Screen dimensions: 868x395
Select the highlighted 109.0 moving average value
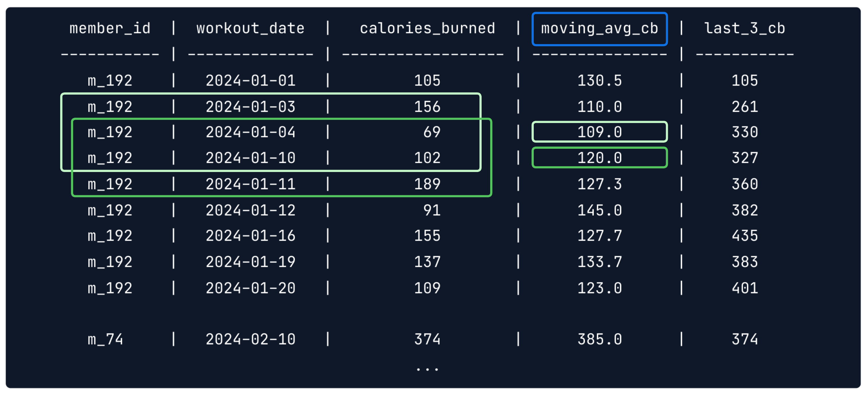599,132
